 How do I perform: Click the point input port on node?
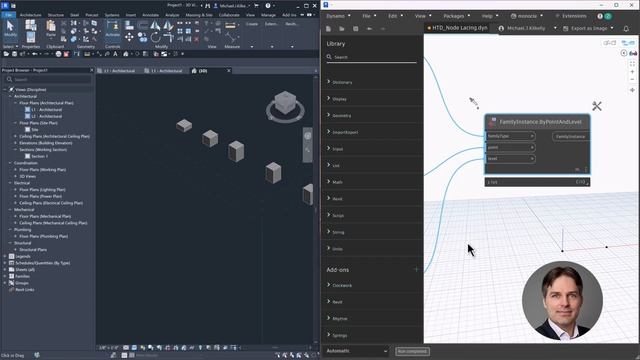511,147
